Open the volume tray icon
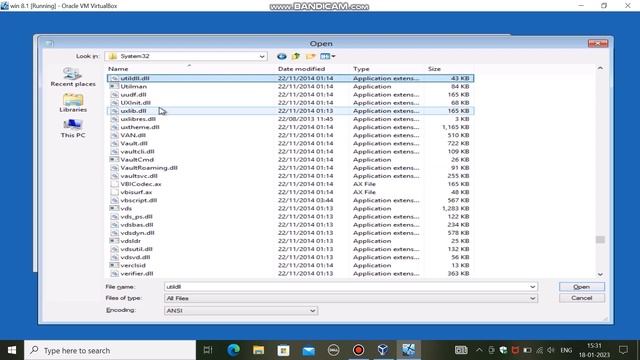This screenshot has width=640, height=360. pyautogui.click(x=551, y=350)
